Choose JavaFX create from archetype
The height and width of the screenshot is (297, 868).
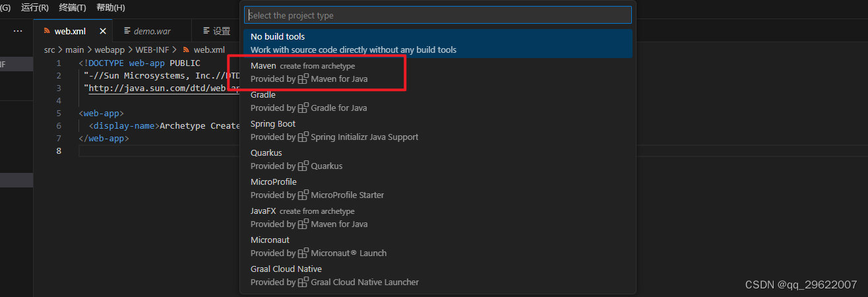coord(438,218)
